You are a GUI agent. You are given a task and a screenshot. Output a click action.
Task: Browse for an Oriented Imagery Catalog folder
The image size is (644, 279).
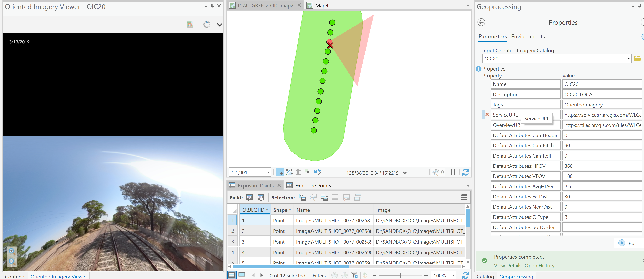[x=638, y=58]
